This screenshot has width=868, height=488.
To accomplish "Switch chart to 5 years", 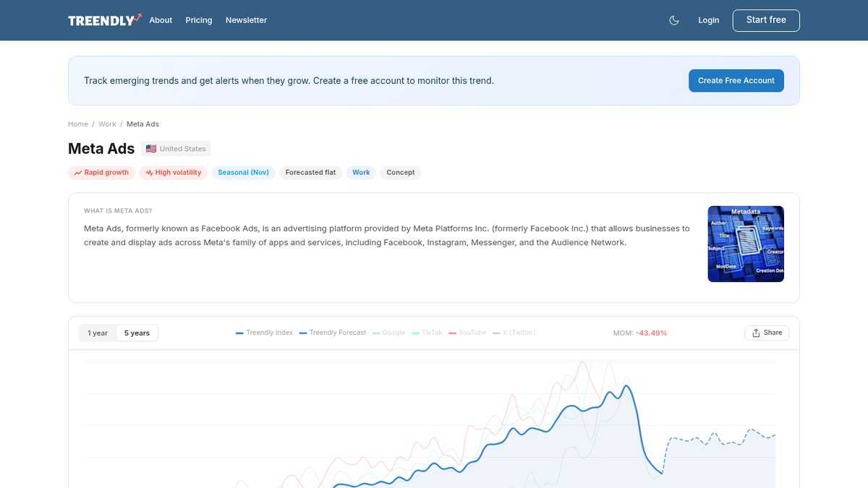I will [x=137, y=333].
